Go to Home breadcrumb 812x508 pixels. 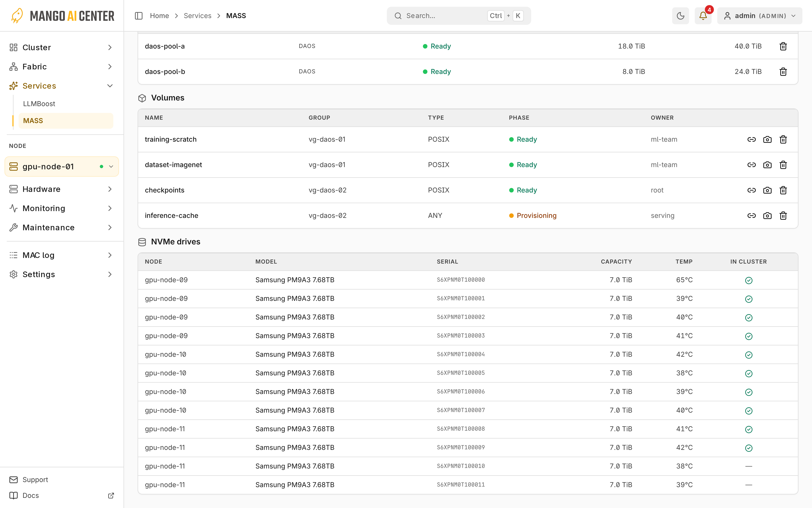[x=159, y=16]
